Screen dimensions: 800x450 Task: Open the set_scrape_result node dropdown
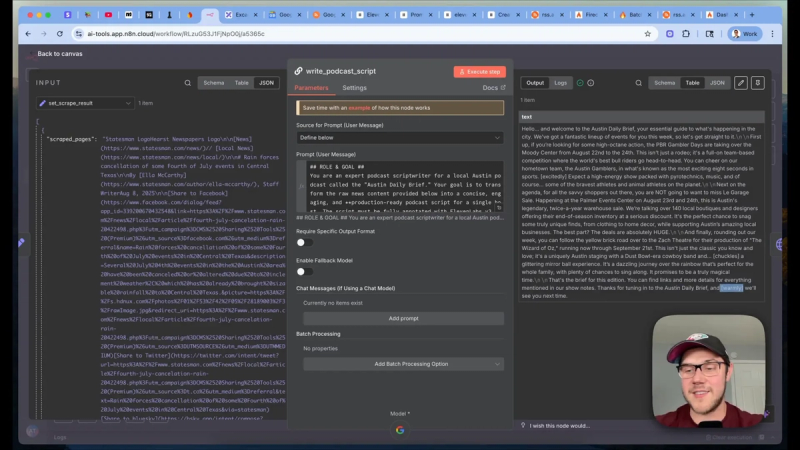(85, 103)
